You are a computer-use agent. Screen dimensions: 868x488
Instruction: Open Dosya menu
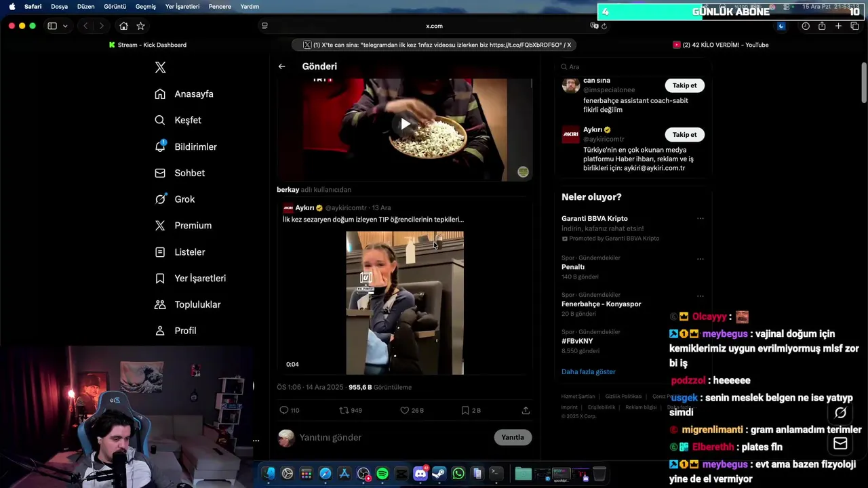tap(59, 6)
